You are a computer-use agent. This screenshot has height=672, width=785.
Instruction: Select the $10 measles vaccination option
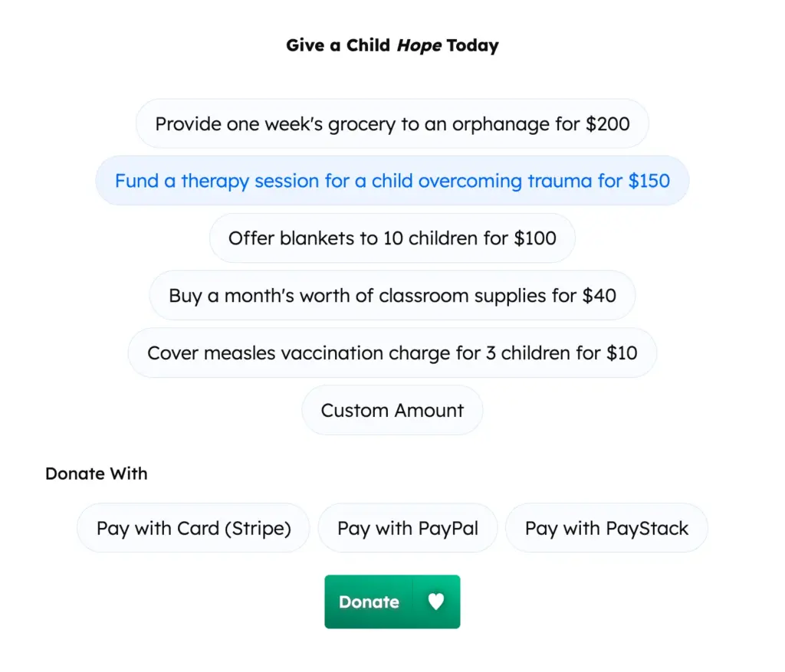392,353
